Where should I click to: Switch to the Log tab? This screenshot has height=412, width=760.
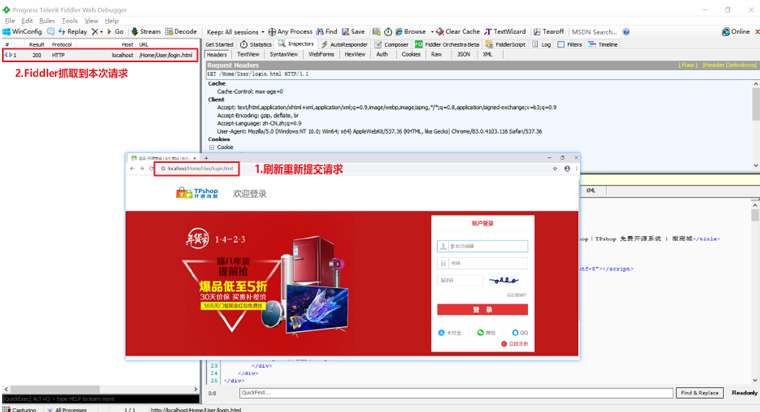pos(541,45)
